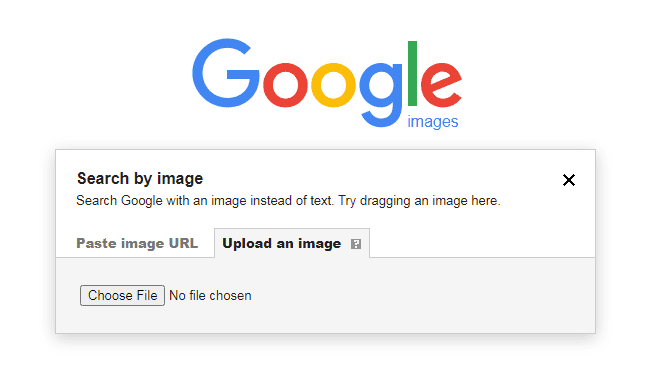Click the first red o in Google logo

(286, 85)
